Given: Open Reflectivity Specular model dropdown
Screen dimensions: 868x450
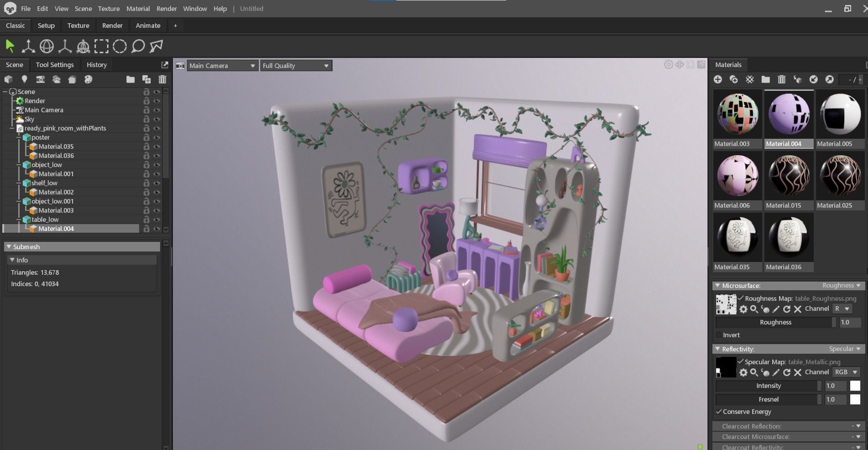Looking at the screenshot, I should 845,349.
